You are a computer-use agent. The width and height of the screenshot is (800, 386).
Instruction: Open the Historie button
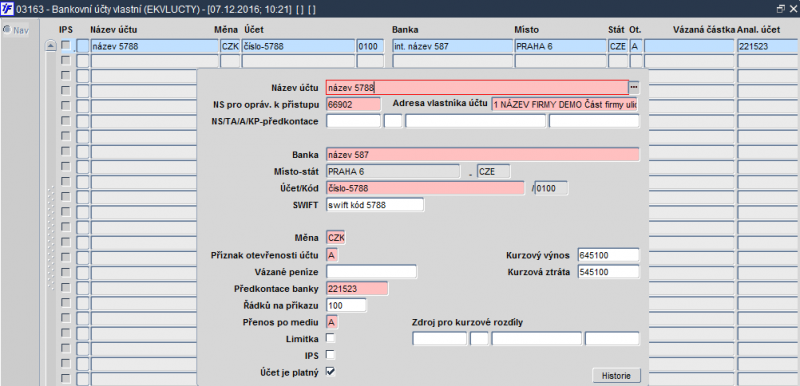click(x=616, y=376)
